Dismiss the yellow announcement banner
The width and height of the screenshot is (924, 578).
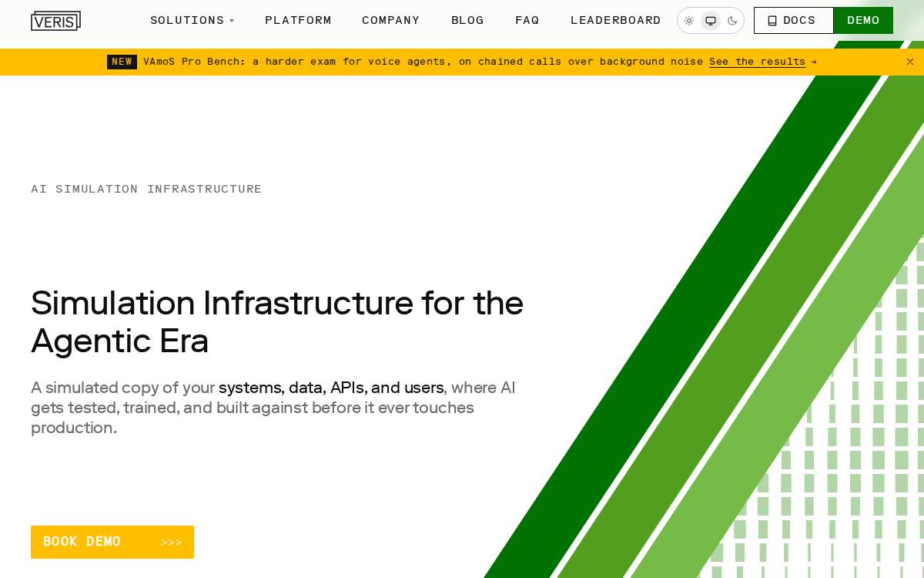point(910,62)
